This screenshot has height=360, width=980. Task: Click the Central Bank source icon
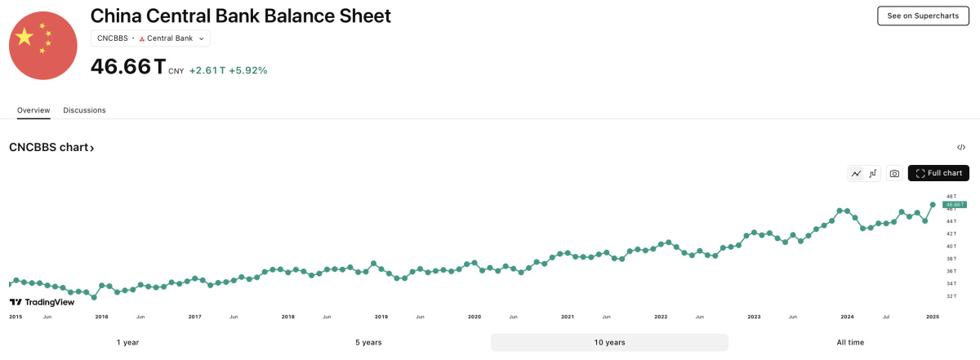[142, 38]
